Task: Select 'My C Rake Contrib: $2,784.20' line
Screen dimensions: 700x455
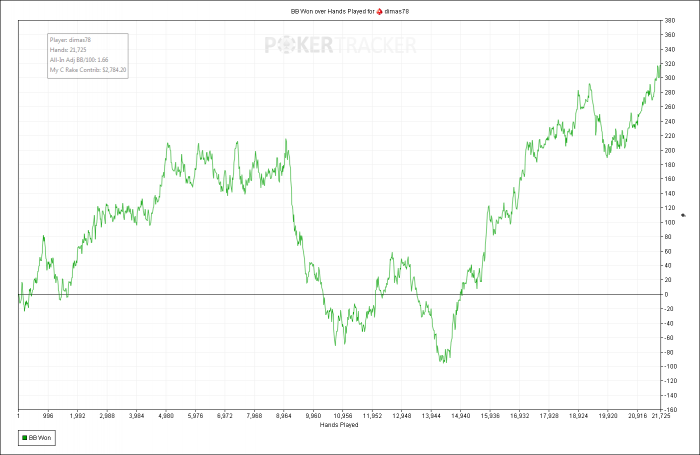Action: pyautogui.click(x=88, y=70)
